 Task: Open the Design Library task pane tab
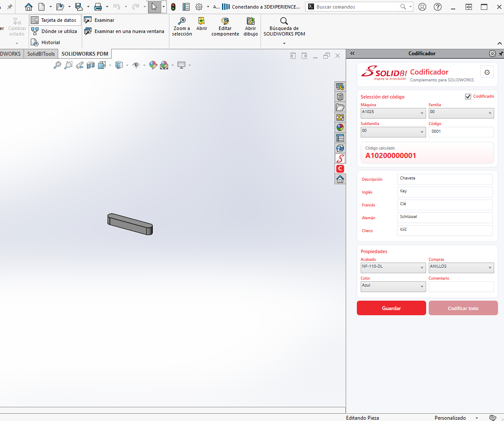pos(340,97)
